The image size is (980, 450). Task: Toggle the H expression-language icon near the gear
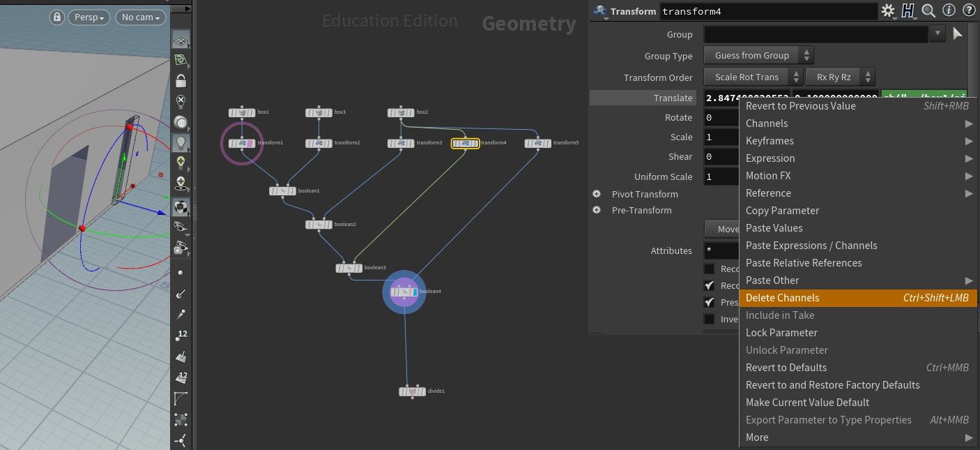[908, 10]
